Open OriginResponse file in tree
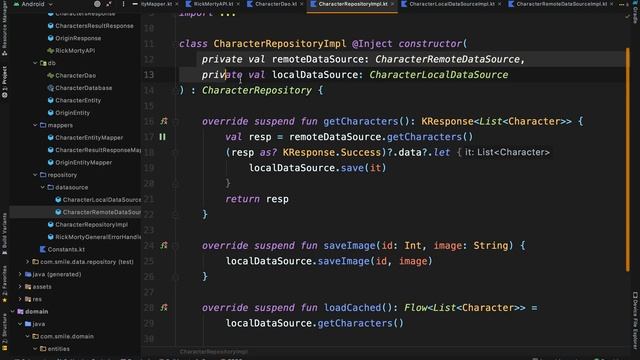 (78, 38)
